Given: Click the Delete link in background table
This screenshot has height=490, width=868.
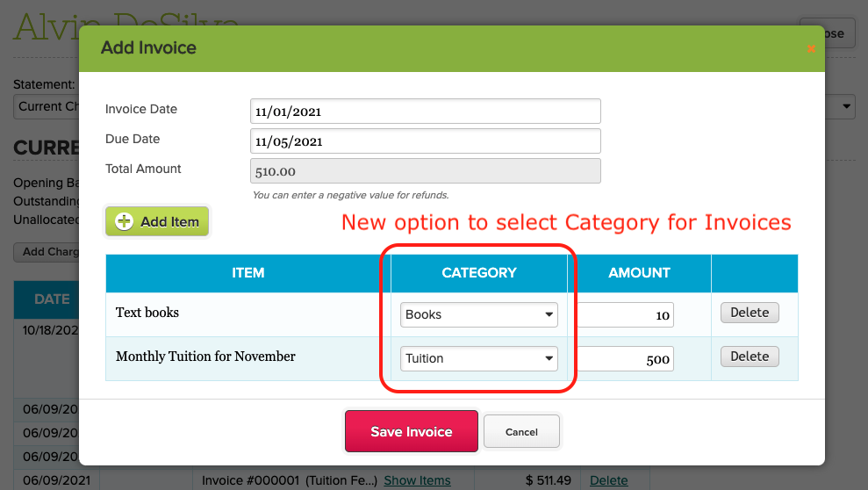Looking at the screenshot, I should pos(608,480).
